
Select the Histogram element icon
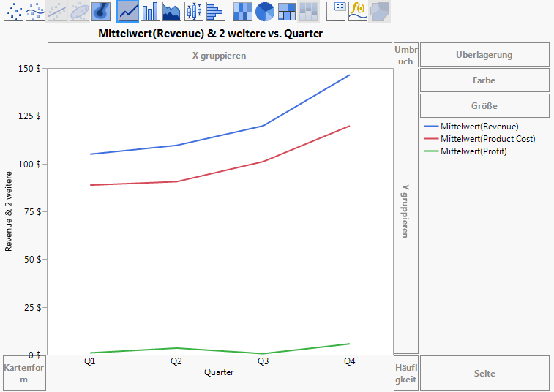click(x=216, y=11)
